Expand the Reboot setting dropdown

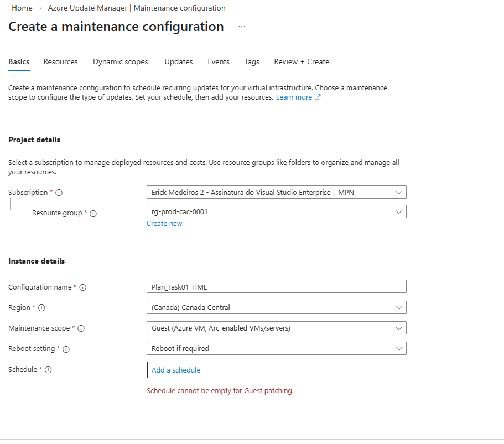[x=276, y=348]
